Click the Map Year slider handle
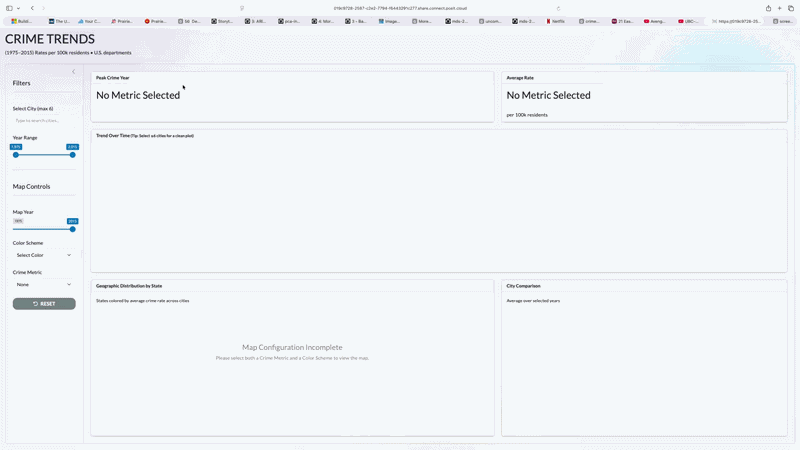Image resolution: width=800 pixels, height=450 pixels. click(72, 229)
